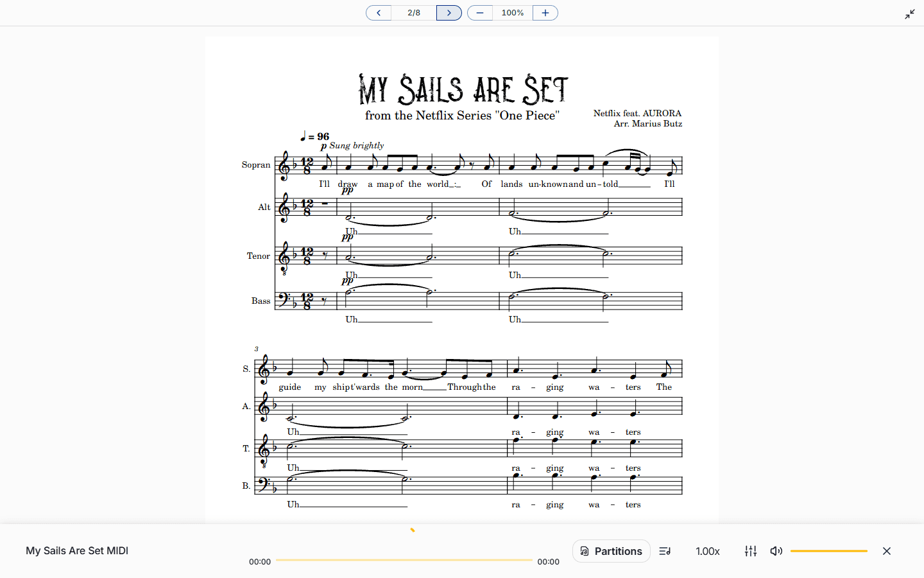Zoom out of the sheet music
This screenshot has height=578, width=924.
[480, 13]
